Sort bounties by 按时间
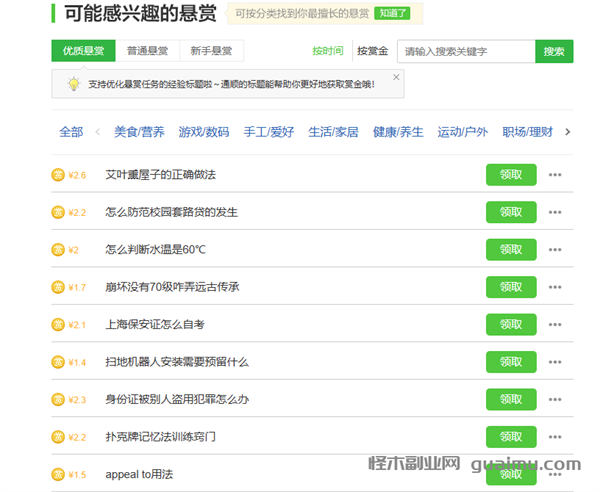The height and width of the screenshot is (492, 600). [x=327, y=51]
